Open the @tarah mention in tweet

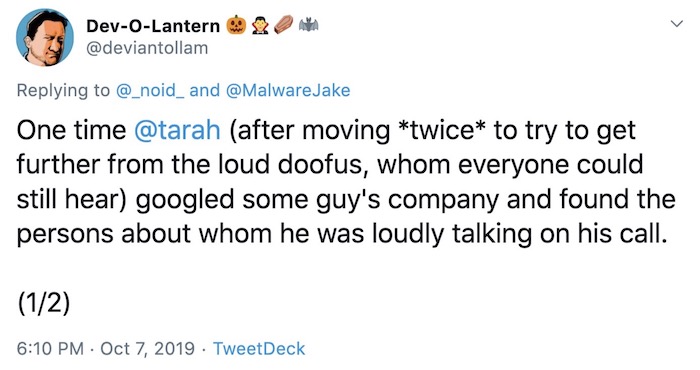177,131
